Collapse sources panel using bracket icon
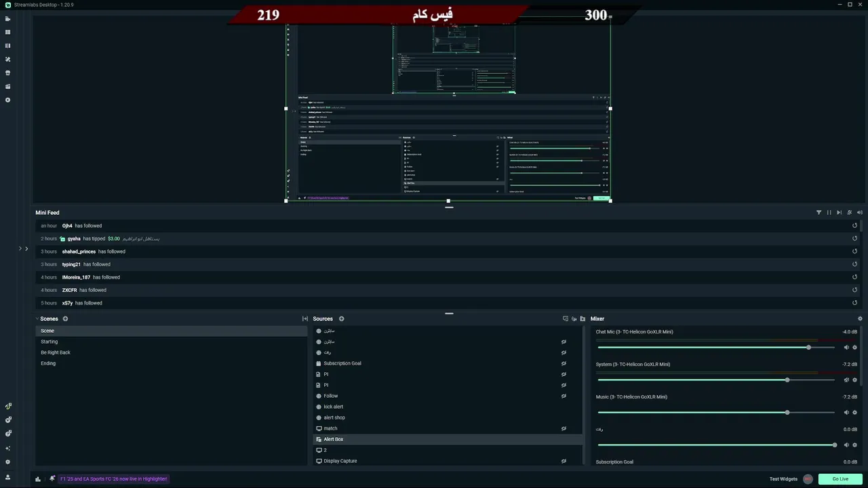This screenshot has height=488, width=868. tap(305, 319)
